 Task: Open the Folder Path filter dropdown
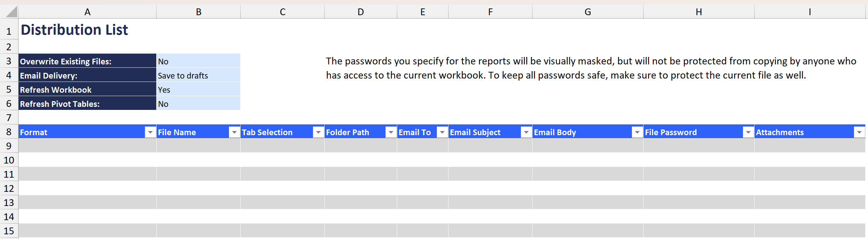pyautogui.click(x=391, y=132)
